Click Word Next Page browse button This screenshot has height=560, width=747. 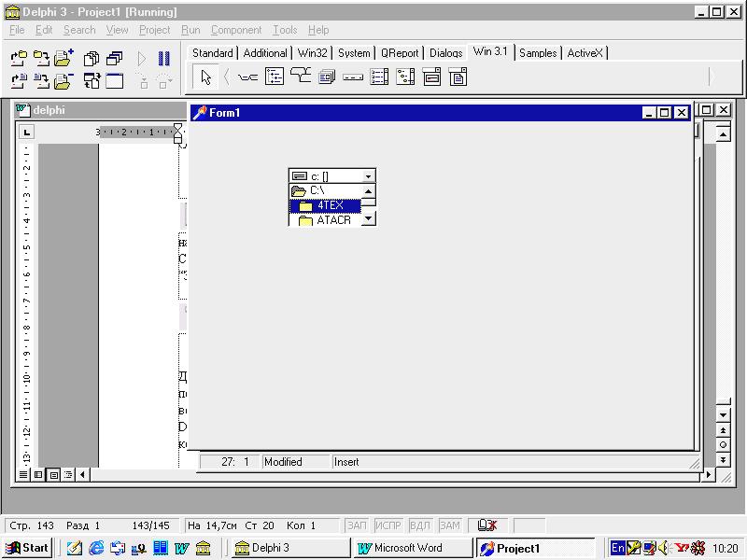click(723, 459)
